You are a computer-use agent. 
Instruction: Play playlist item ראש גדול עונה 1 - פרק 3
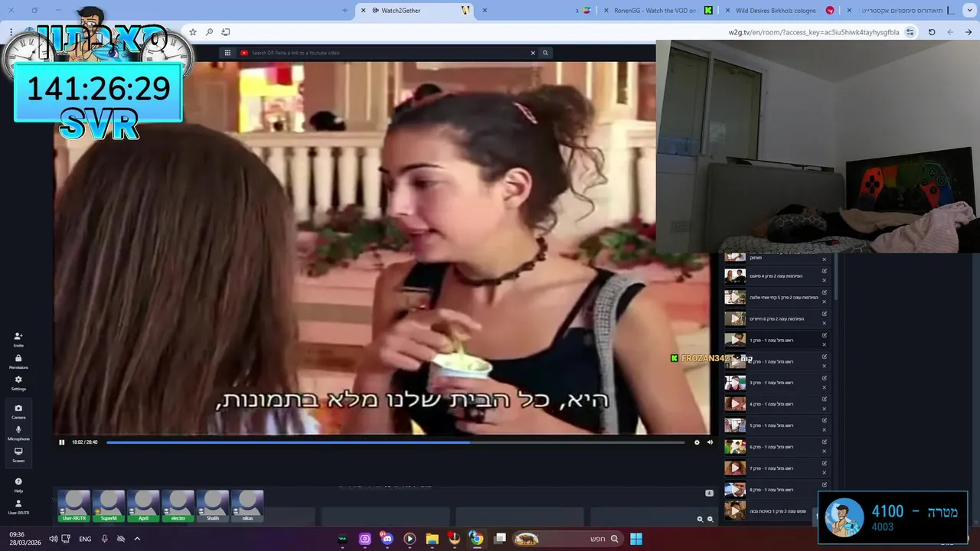coord(735,383)
